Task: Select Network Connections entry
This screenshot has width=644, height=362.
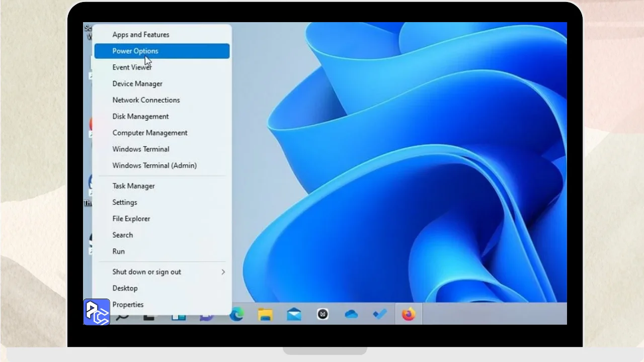Action: pyautogui.click(x=146, y=100)
